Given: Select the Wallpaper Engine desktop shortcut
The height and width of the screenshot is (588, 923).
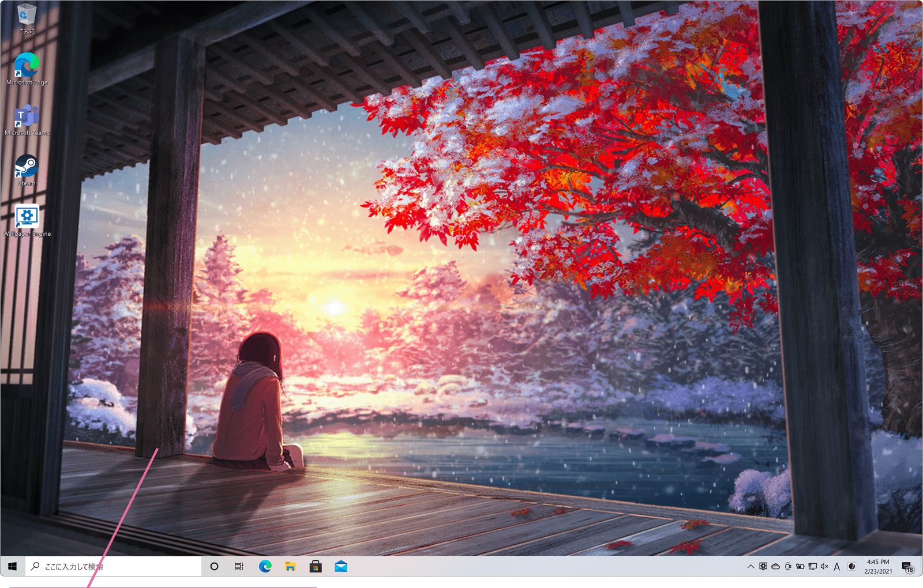Looking at the screenshot, I should pyautogui.click(x=27, y=220).
